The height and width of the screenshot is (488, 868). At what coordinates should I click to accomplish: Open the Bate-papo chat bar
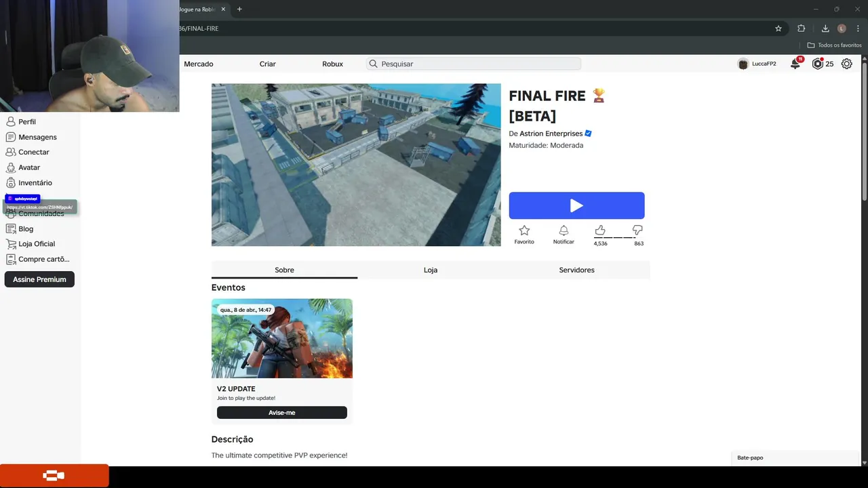click(x=794, y=457)
